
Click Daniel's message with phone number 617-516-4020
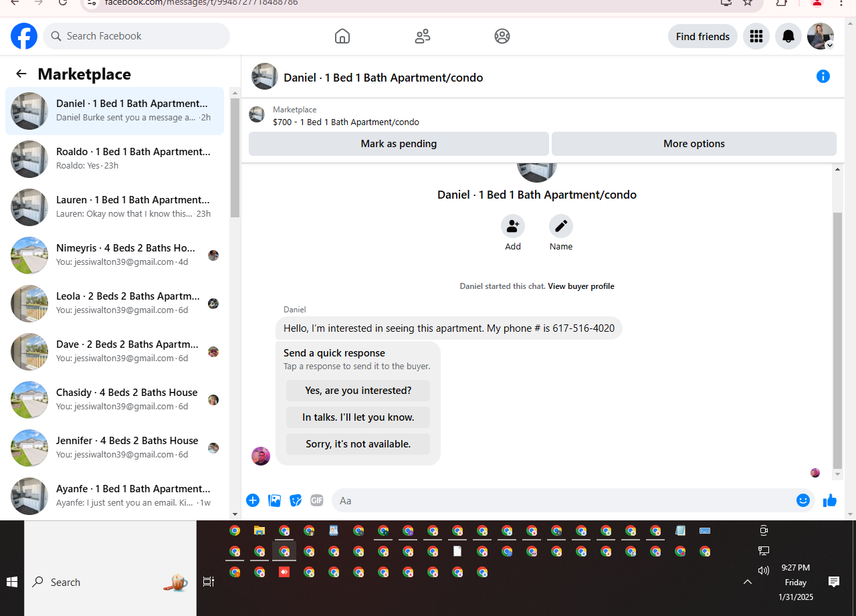[x=449, y=328]
